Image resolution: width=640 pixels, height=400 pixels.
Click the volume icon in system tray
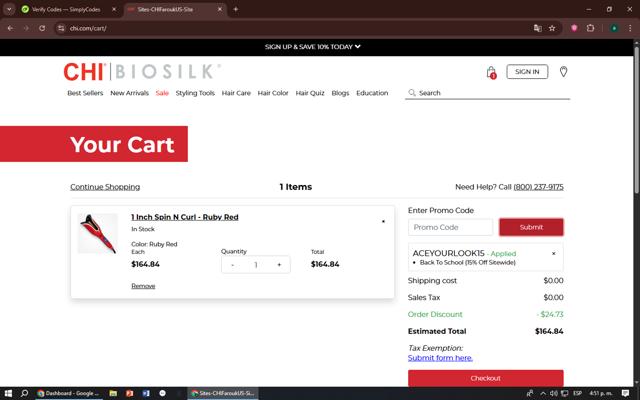554,393
